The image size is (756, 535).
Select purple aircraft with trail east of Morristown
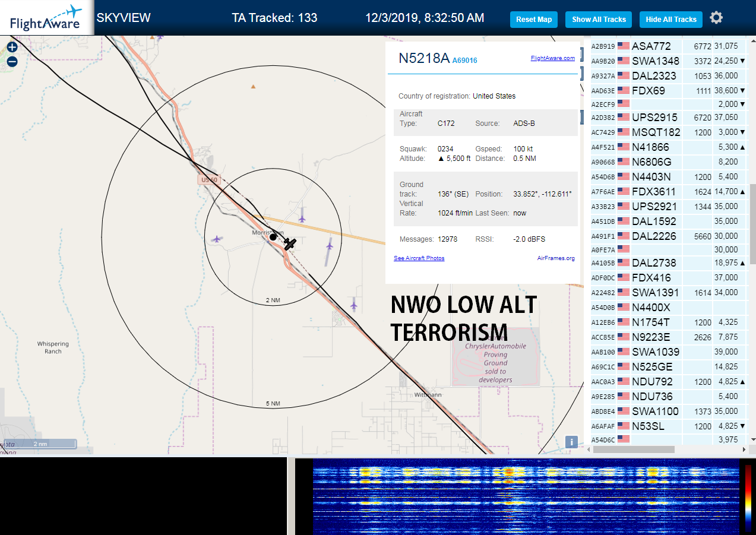(330, 245)
